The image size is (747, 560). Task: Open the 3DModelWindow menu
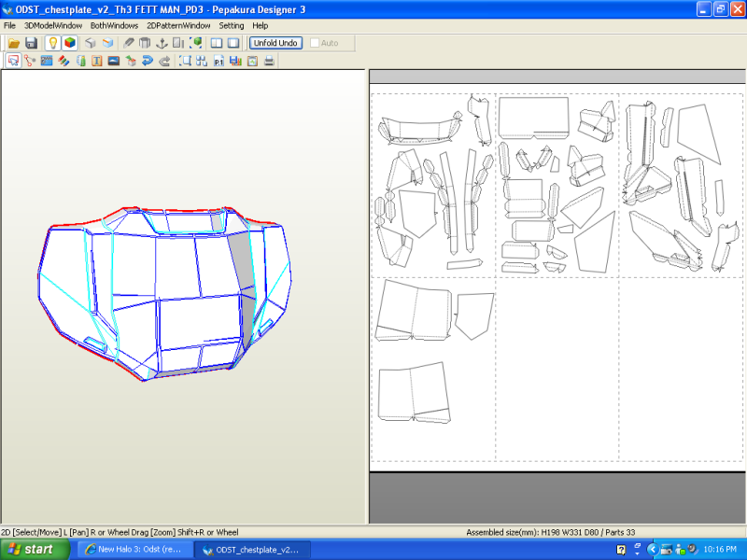pos(53,26)
